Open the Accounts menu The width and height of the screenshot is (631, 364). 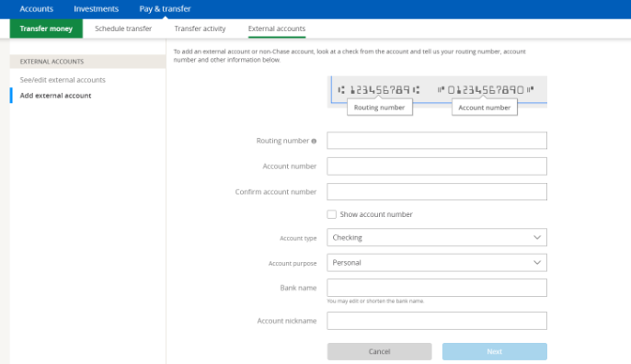coord(36,9)
